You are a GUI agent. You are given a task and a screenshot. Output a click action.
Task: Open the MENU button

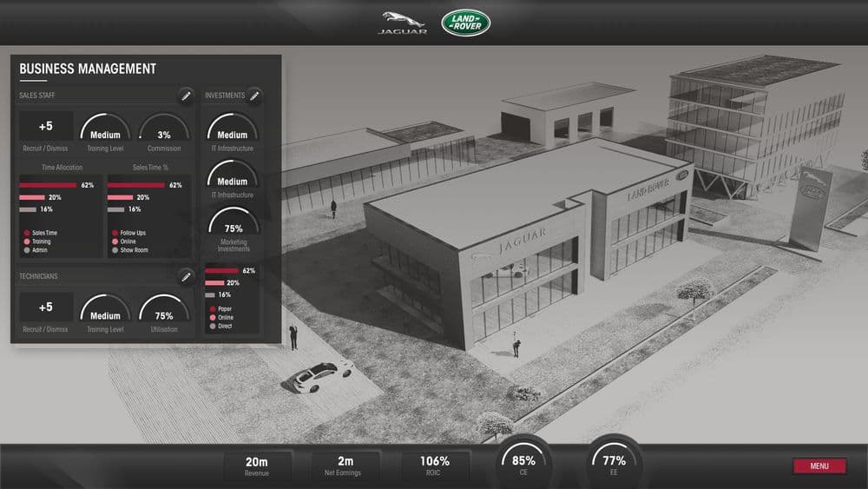(819, 466)
